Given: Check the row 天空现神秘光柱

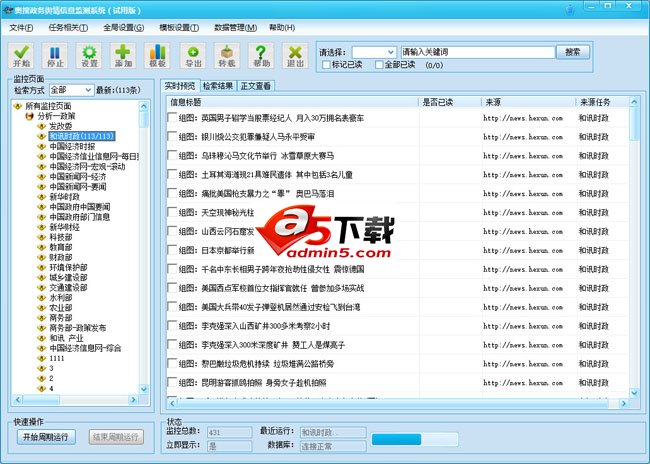Looking at the screenshot, I should click(172, 212).
